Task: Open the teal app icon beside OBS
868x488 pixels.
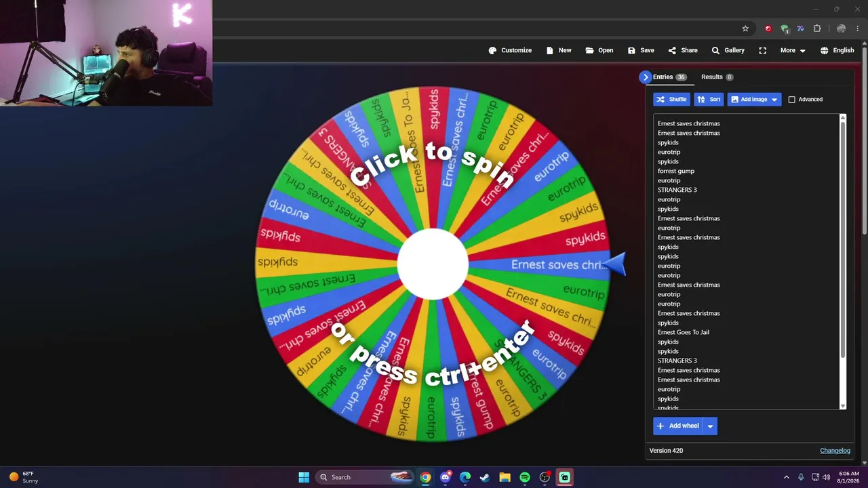Action: [x=564, y=477]
